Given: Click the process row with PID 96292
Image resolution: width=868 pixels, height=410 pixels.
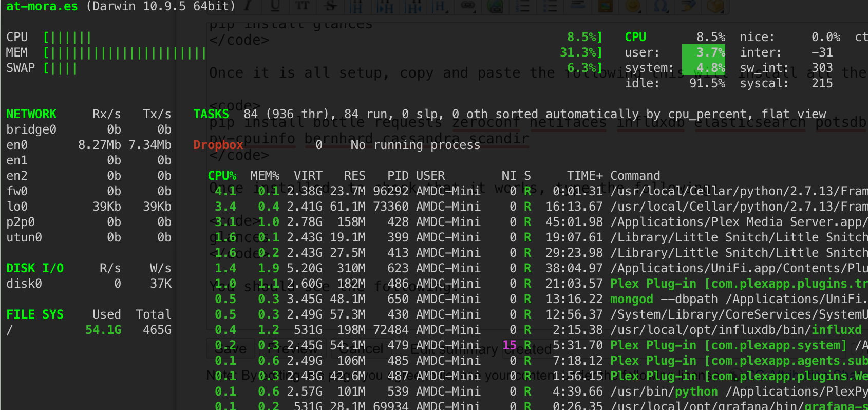Looking at the screenshot, I should 538,191.
